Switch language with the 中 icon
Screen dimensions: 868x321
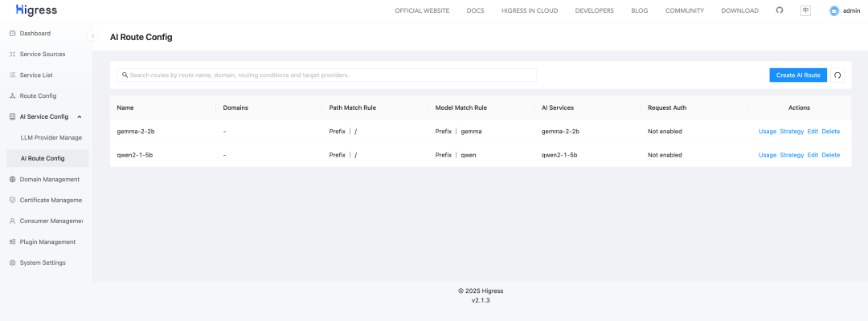point(805,10)
